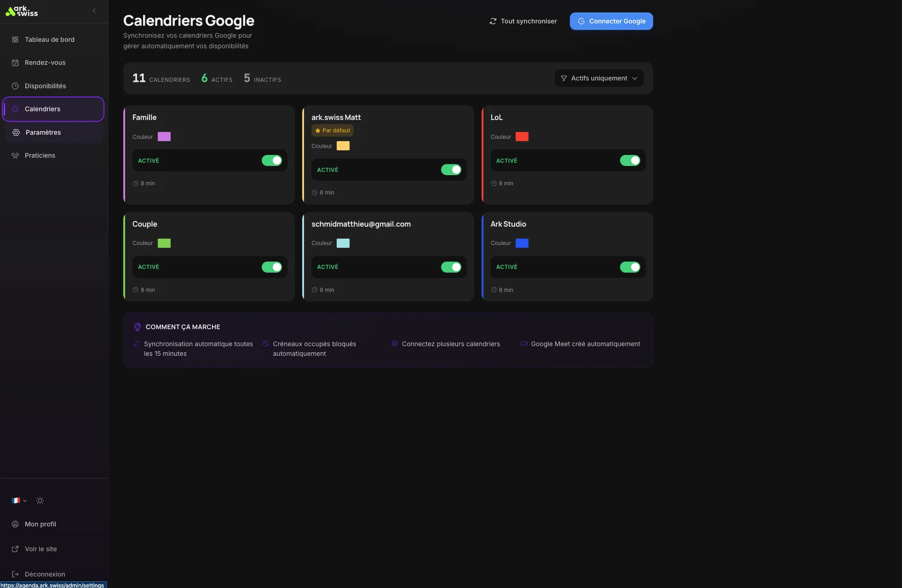The height and width of the screenshot is (588, 902).
Task: Collapse the sidebar with the chevron arrow
Action: point(94,10)
